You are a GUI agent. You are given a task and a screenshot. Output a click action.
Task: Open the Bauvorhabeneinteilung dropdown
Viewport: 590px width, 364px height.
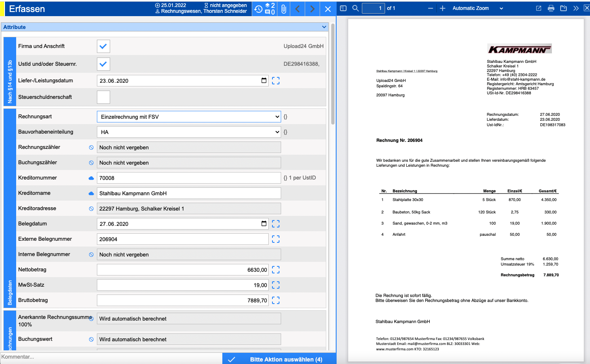coord(189,132)
